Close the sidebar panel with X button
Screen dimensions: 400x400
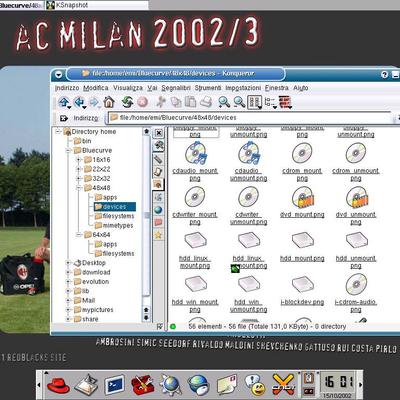click(x=159, y=133)
